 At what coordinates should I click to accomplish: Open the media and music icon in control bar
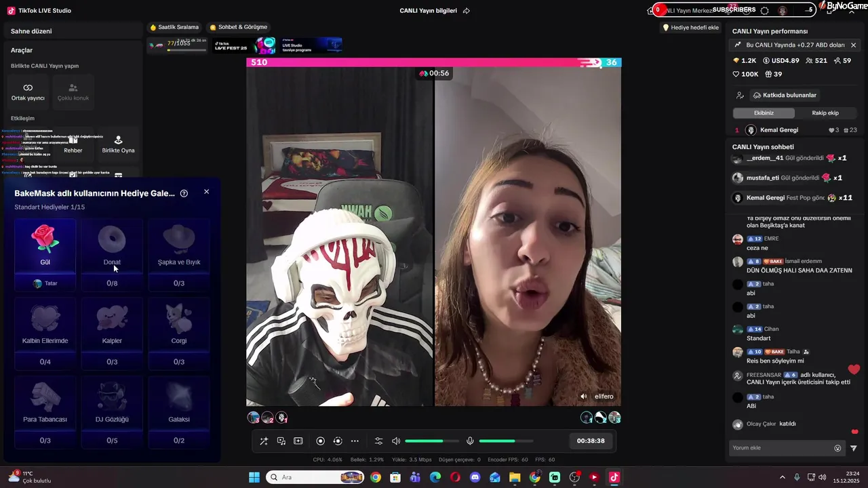click(281, 441)
